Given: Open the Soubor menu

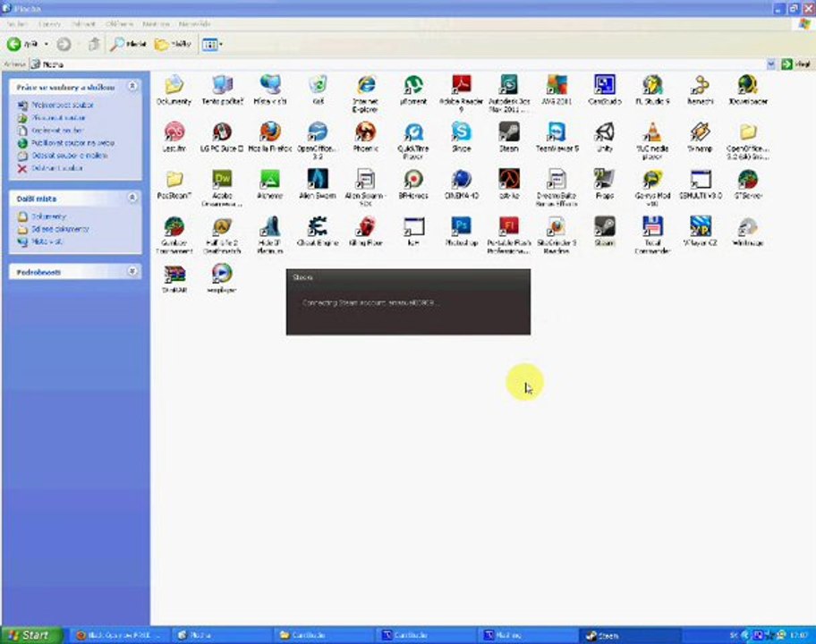Looking at the screenshot, I should click(17, 24).
